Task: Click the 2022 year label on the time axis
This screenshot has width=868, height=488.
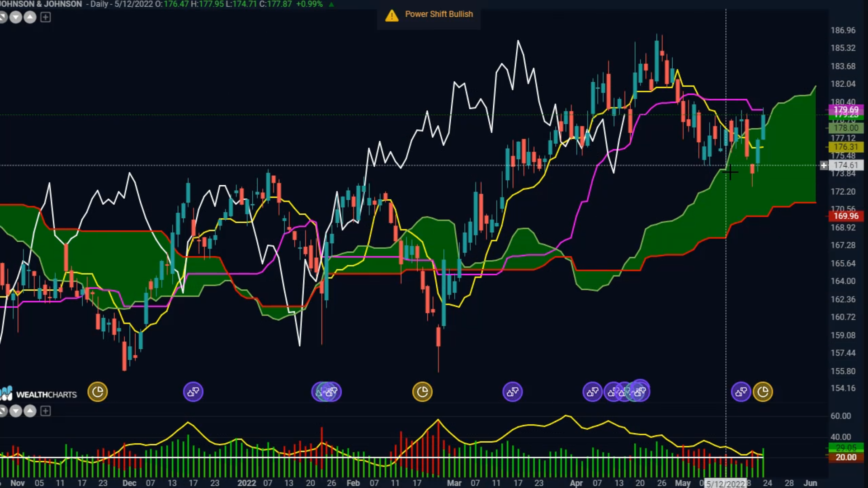Action: [x=247, y=483]
